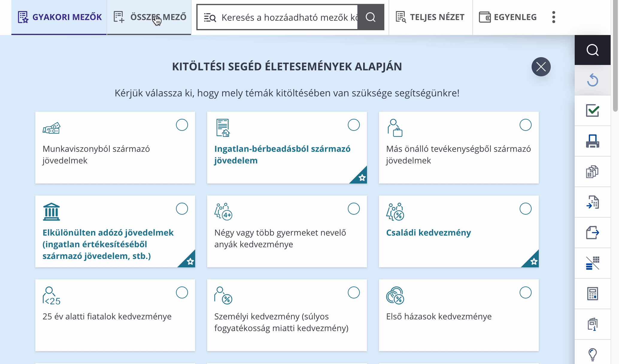Click the person-briefcase icon on Más önálló tevékenységből card
The width and height of the screenshot is (619, 364).
pos(395,128)
